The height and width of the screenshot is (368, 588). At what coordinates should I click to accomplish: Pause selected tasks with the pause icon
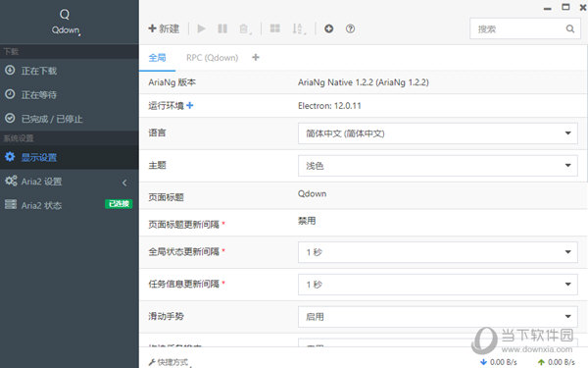(x=222, y=28)
